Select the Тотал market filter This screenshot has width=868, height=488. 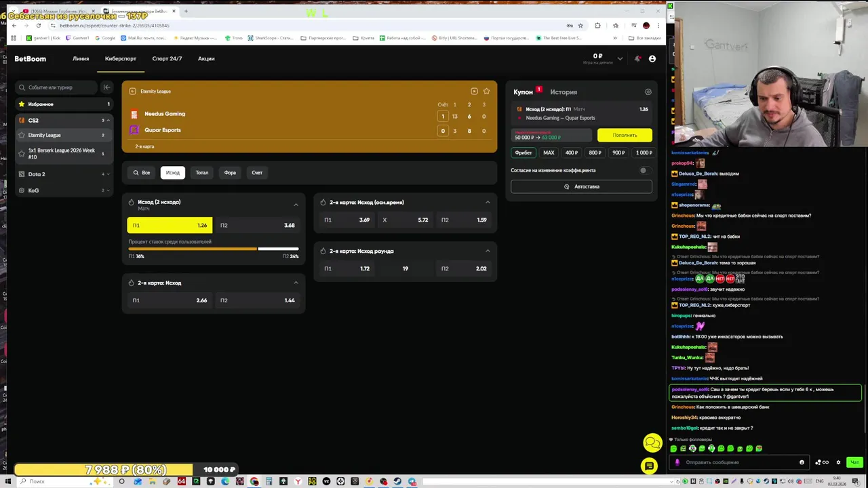202,173
